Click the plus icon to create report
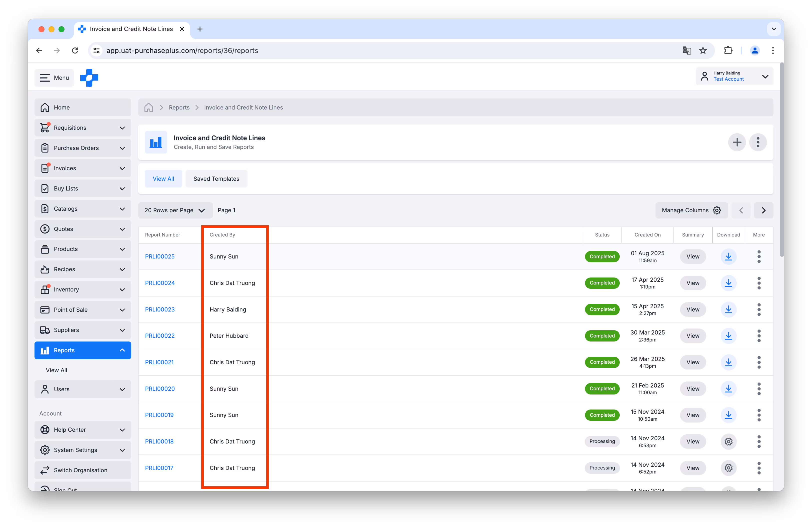 pyautogui.click(x=736, y=142)
